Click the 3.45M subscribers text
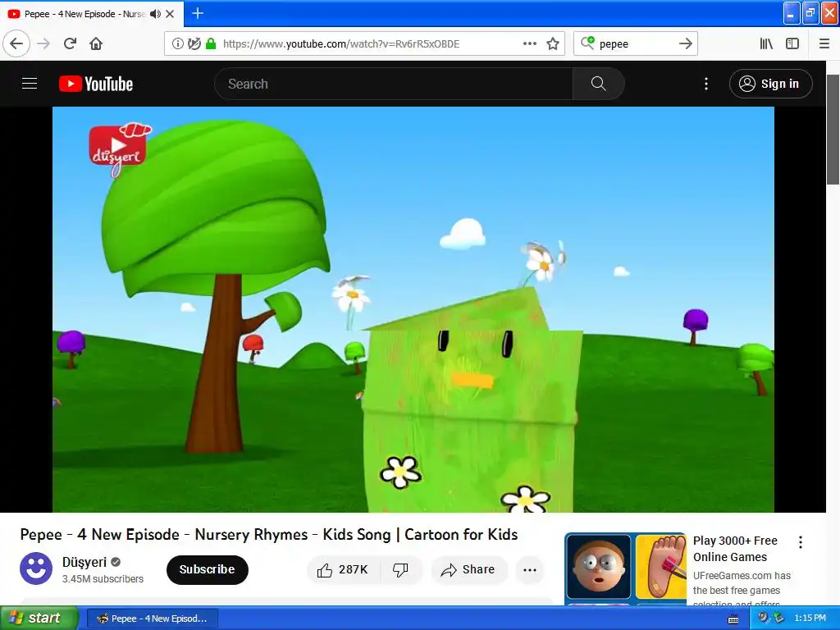This screenshot has height=630, width=840. (x=103, y=578)
